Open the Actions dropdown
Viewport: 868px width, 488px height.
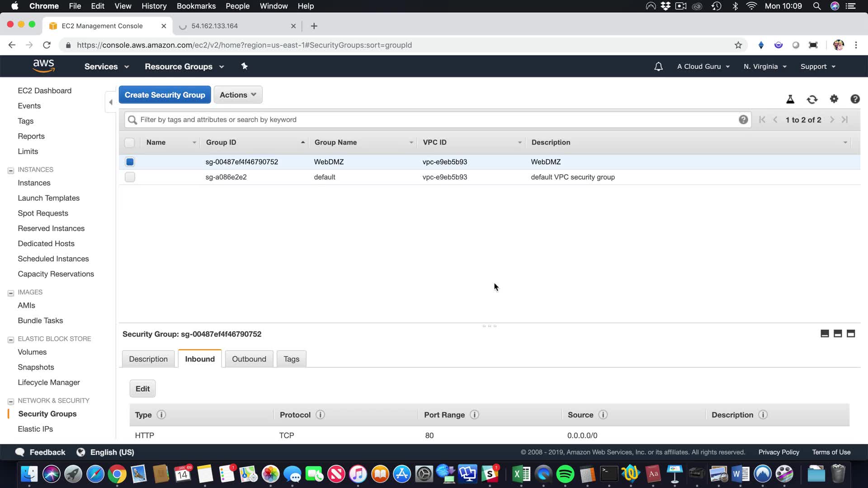238,95
